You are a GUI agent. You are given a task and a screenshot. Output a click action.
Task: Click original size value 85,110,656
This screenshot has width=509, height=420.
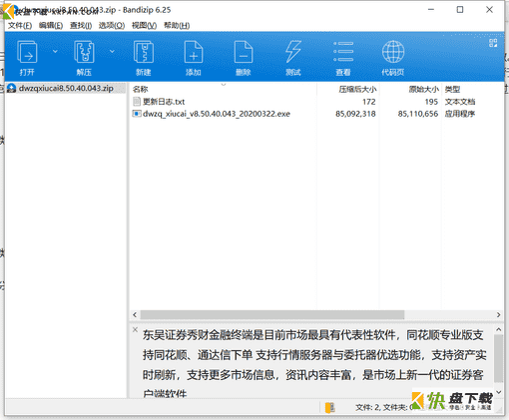click(x=418, y=114)
